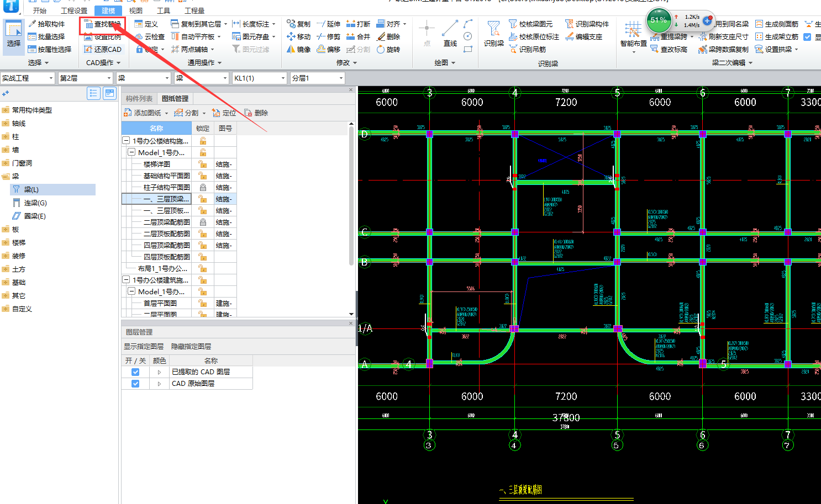Click 梁跨数据复制 tool
This screenshot has width=821, height=504.
coord(724,49)
